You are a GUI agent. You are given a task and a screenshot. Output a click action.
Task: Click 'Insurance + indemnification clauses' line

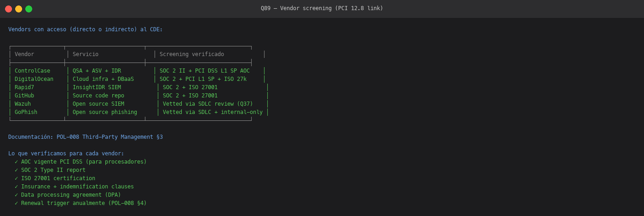pos(74,187)
